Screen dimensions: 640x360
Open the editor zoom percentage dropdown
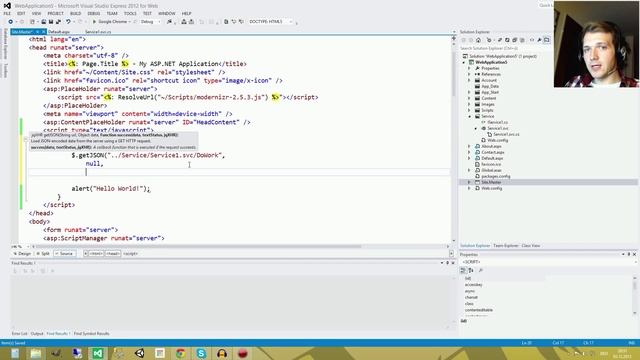28,247
